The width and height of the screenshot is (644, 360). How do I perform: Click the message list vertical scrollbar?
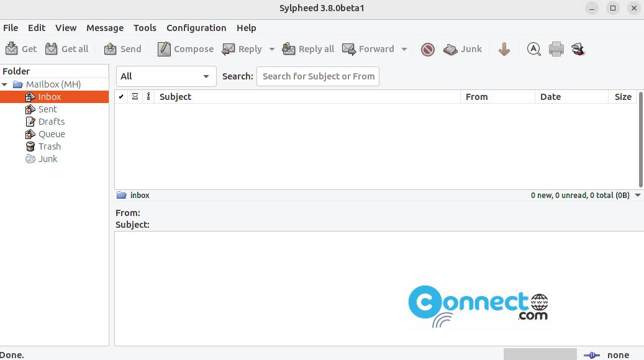pyautogui.click(x=640, y=140)
